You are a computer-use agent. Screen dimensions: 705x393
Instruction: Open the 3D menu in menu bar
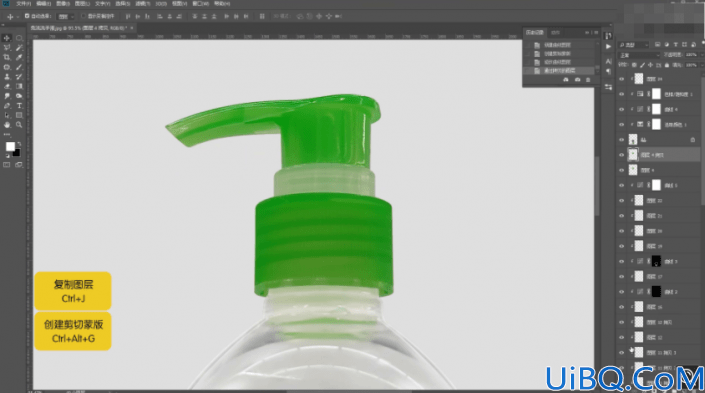coord(161,4)
